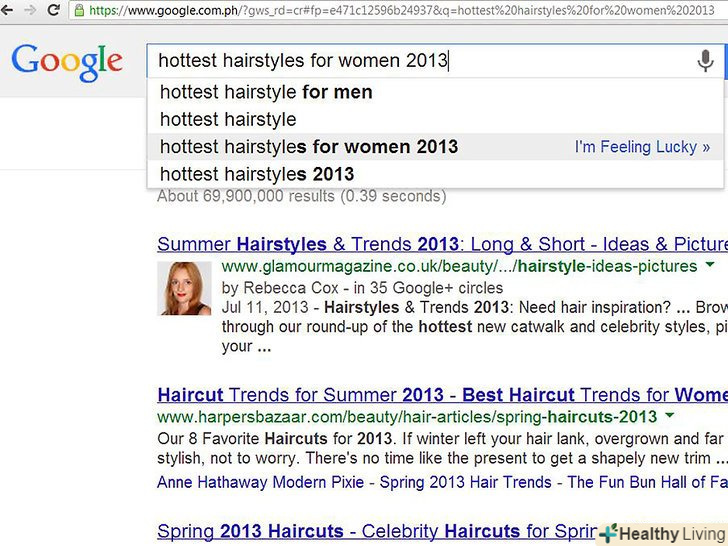Screen dimensions: 728x546
Task: Click the browser address bar URL
Action: [401, 10]
